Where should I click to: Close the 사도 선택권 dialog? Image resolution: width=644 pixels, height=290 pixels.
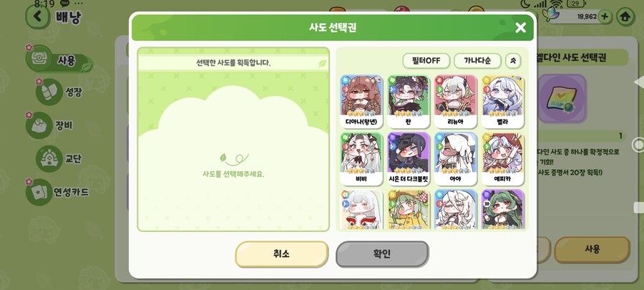tap(520, 27)
